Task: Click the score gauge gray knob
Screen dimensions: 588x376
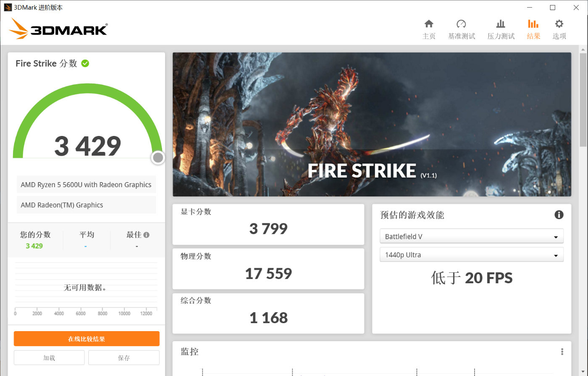Action: [158, 158]
